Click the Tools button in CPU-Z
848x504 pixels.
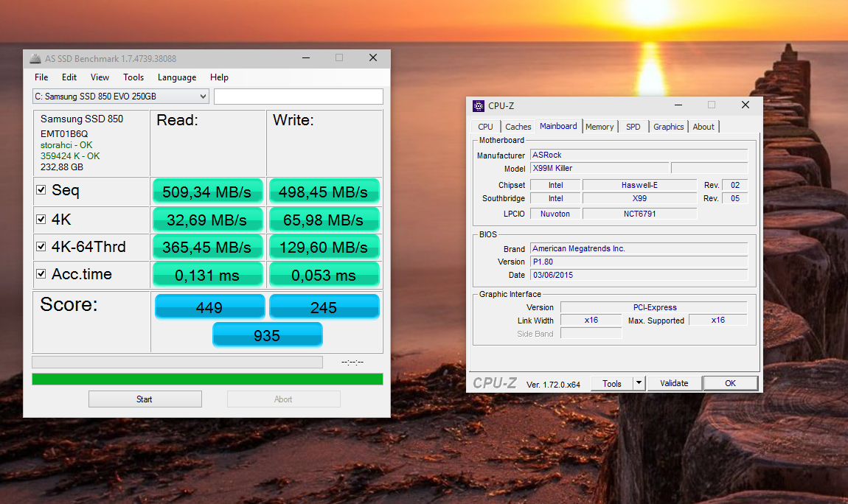point(611,383)
